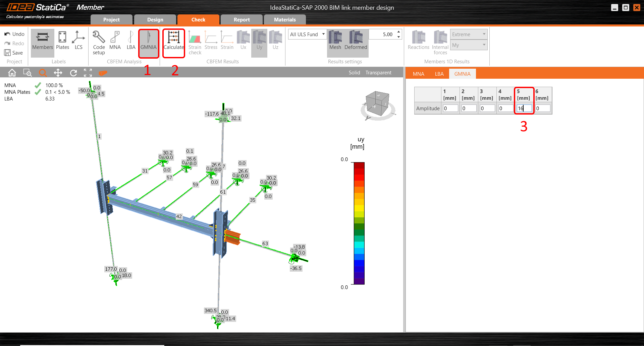Expand the Extreme dropdown
This screenshot has width=644, height=346.
tap(469, 34)
